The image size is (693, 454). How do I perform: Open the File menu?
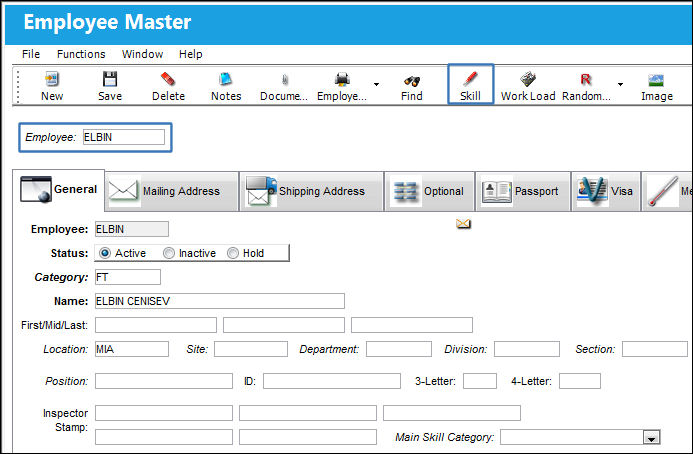[31, 54]
